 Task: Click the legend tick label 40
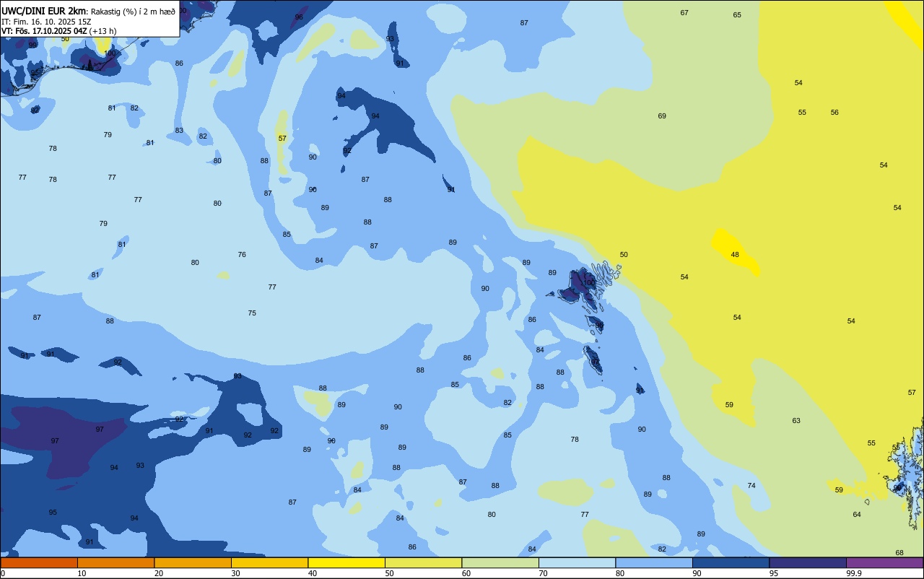click(313, 573)
